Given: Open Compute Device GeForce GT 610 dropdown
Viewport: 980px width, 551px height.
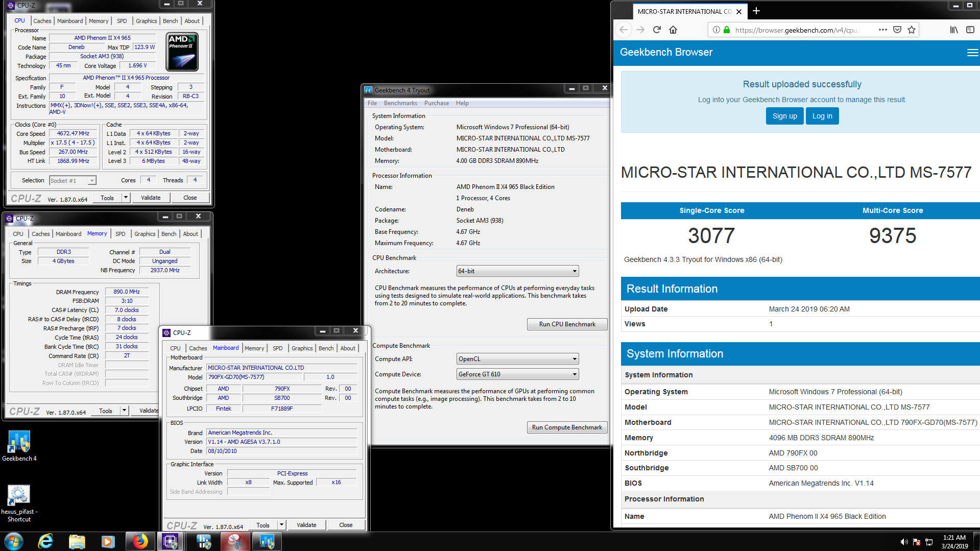Looking at the screenshot, I should 517,374.
